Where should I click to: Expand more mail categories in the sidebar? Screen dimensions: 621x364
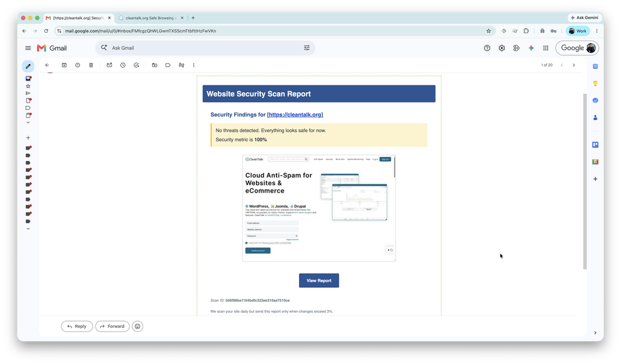click(x=28, y=123)
